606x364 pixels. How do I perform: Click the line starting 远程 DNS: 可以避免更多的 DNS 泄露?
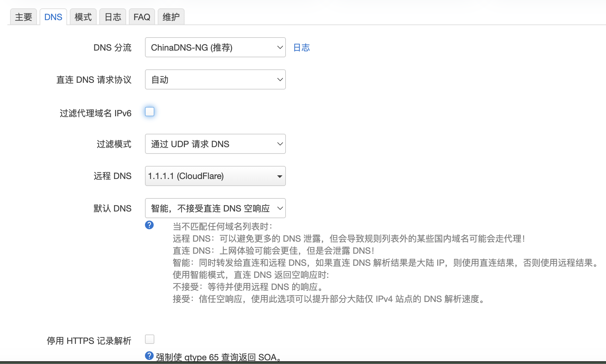click(x=349, y=239)
